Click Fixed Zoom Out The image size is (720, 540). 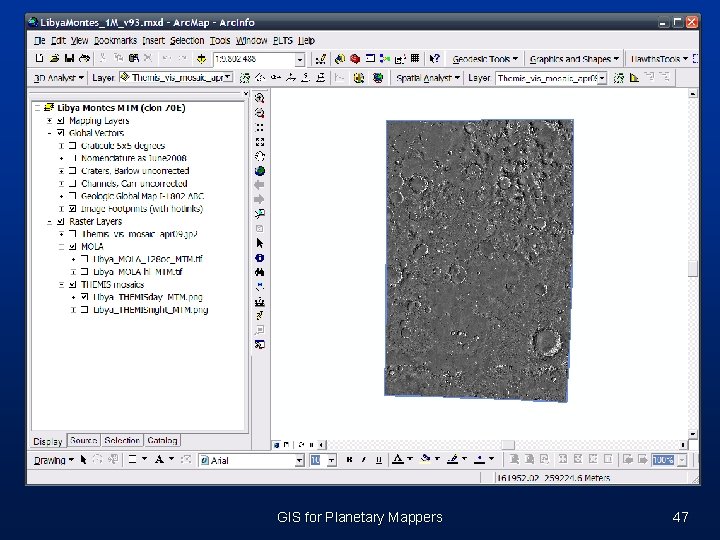coord(259,142)
